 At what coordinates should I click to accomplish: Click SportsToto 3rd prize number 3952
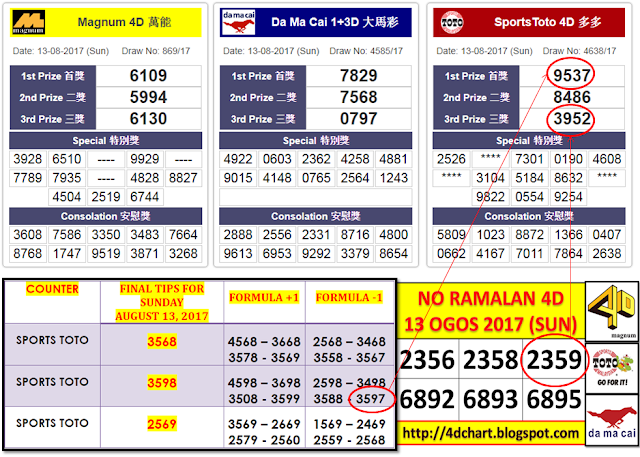(572, 119)
